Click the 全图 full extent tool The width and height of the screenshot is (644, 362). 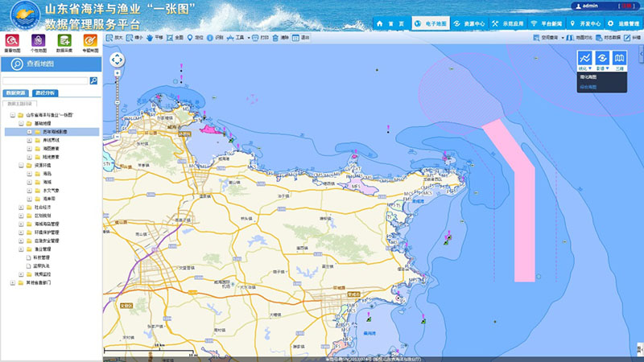point(175,38)
